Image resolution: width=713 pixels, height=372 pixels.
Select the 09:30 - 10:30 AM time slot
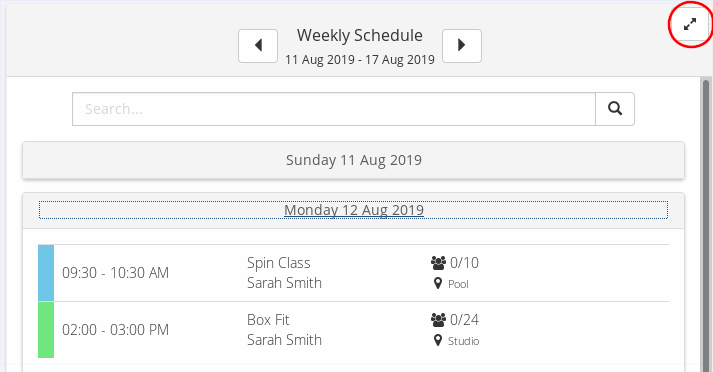tap(115, 273)
